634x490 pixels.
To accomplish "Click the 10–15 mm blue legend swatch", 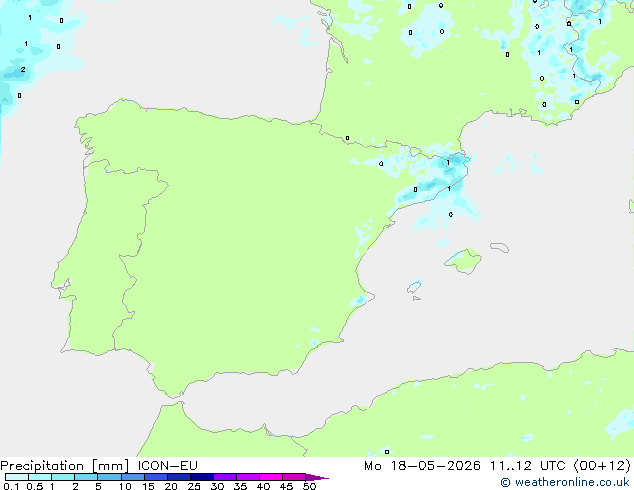I will (x=132, y=477).
